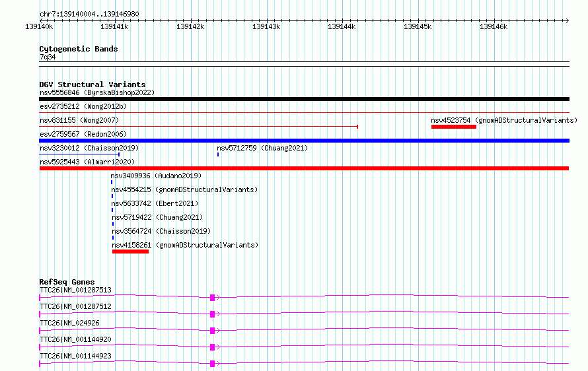Click the 139145k ruler position label
This screenshot has width=588, height=371.
(x=418, y=26)
